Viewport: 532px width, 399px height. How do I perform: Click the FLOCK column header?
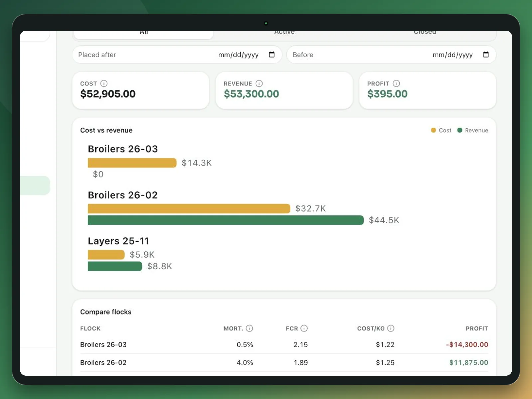90,329
